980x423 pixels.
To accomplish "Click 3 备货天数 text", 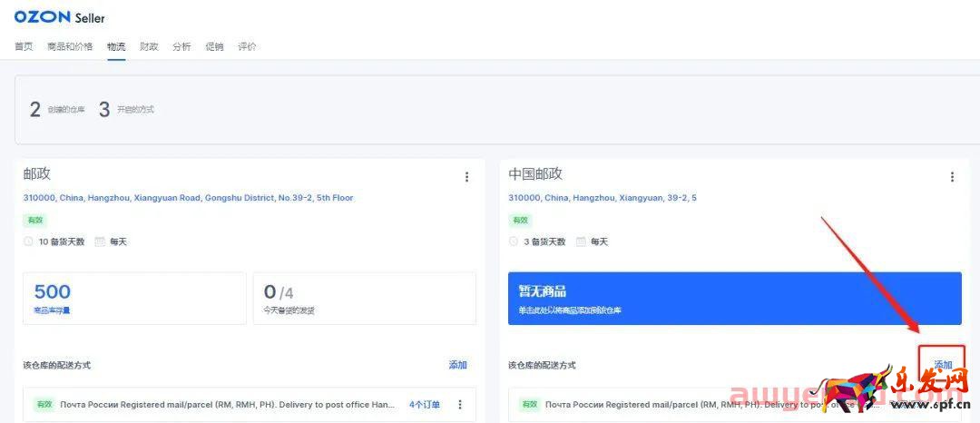I will 544,241.
